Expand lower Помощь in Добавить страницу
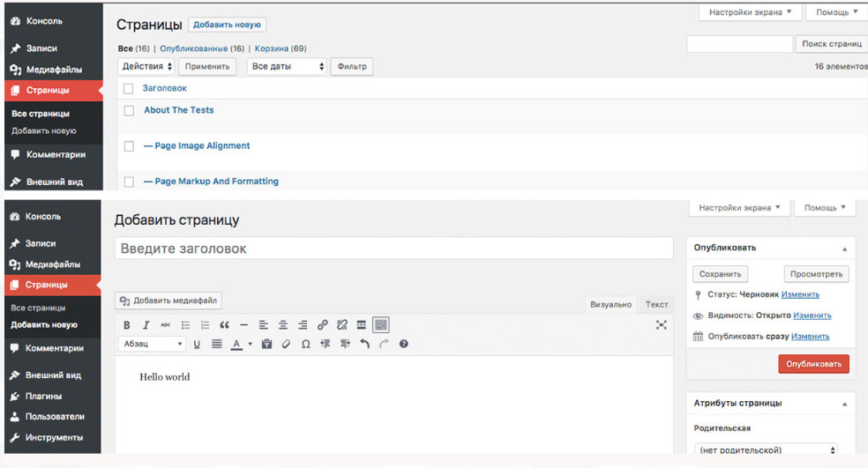This screenshot has width=868, height=468. coord(825,208)
